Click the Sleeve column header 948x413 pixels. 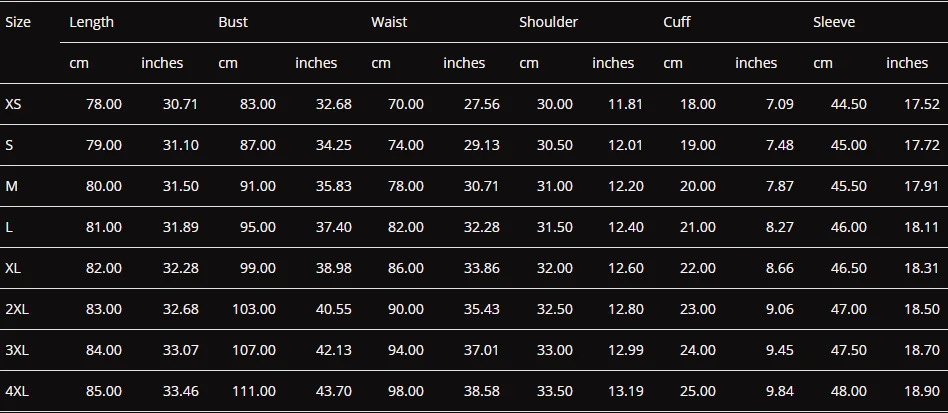(x=834, y=22)
